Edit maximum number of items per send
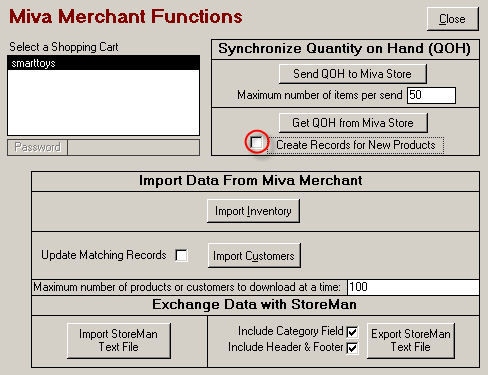 pyautogui.click(x=431, y=95)
